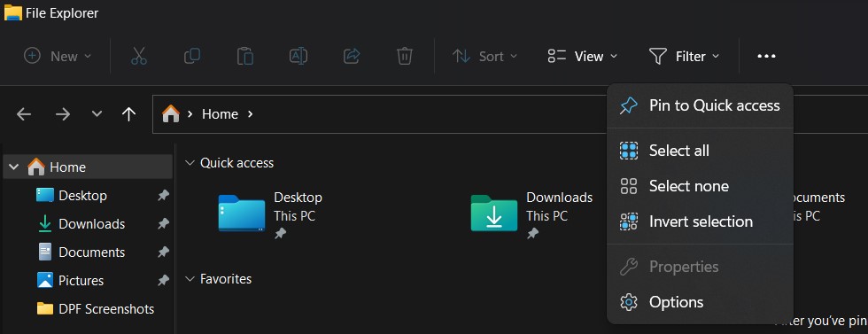Choose Invert selection from the menu
This screenshot has width=868, height=334.
[x=701, y=221]
